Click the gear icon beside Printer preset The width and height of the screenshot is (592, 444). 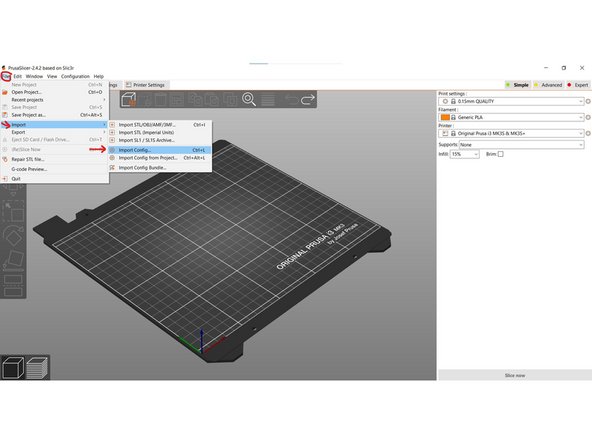pyautogui.click(x=588, y=133)
